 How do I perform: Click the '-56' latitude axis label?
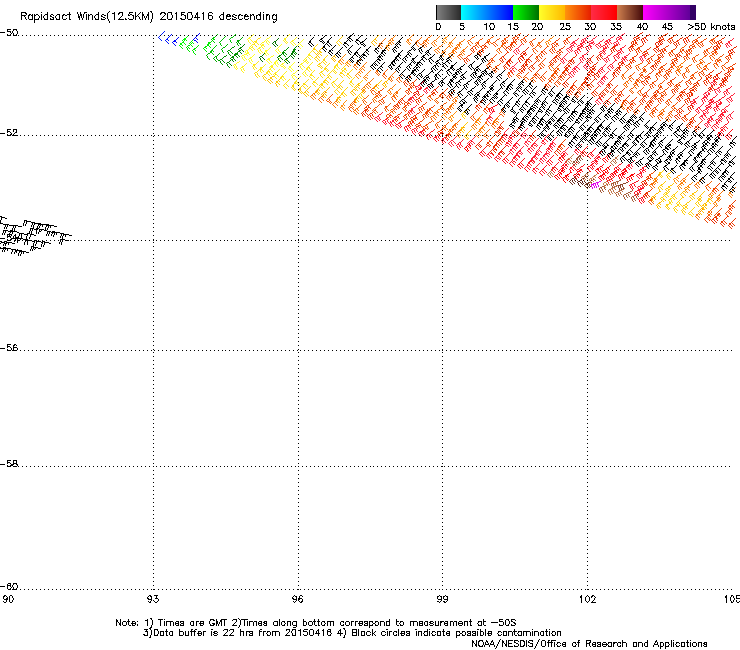tap(9, 348)
